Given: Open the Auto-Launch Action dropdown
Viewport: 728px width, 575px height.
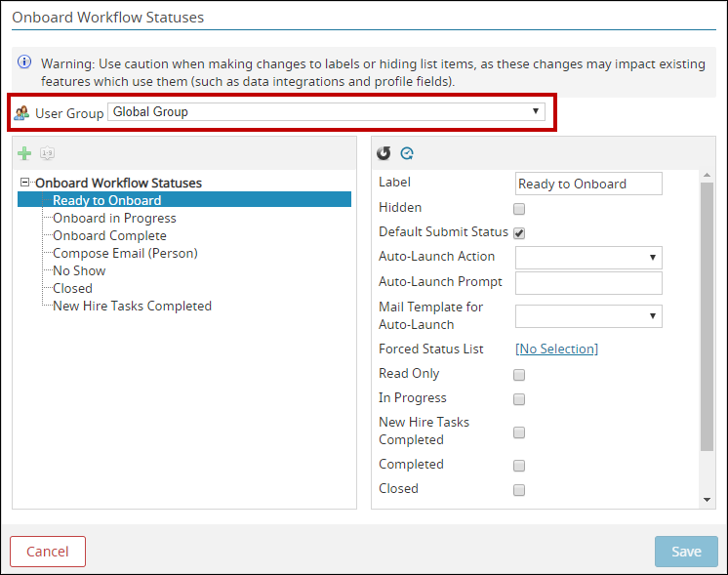Looking at the screenshot, I should coord(588,258).
